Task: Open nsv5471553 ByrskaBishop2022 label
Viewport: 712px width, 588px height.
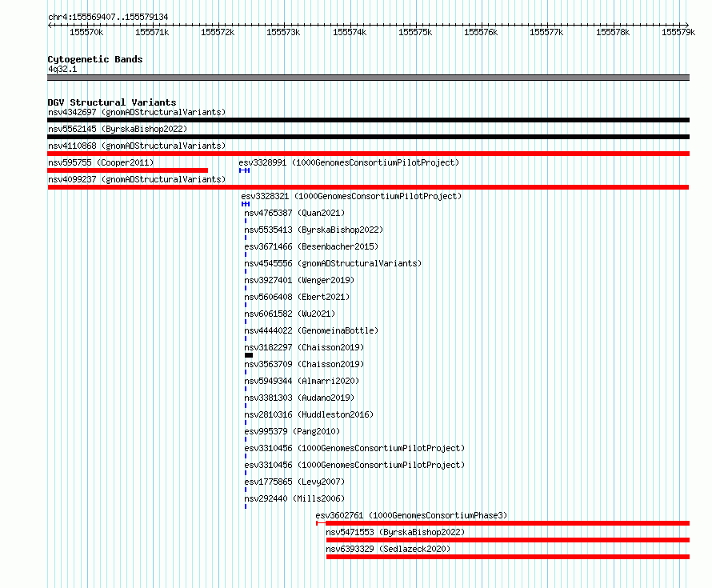Action: (395, 532)
